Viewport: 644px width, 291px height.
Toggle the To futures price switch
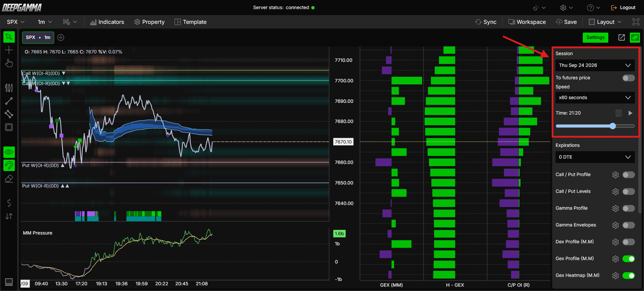pyautogui.click(x=629, y=78)
